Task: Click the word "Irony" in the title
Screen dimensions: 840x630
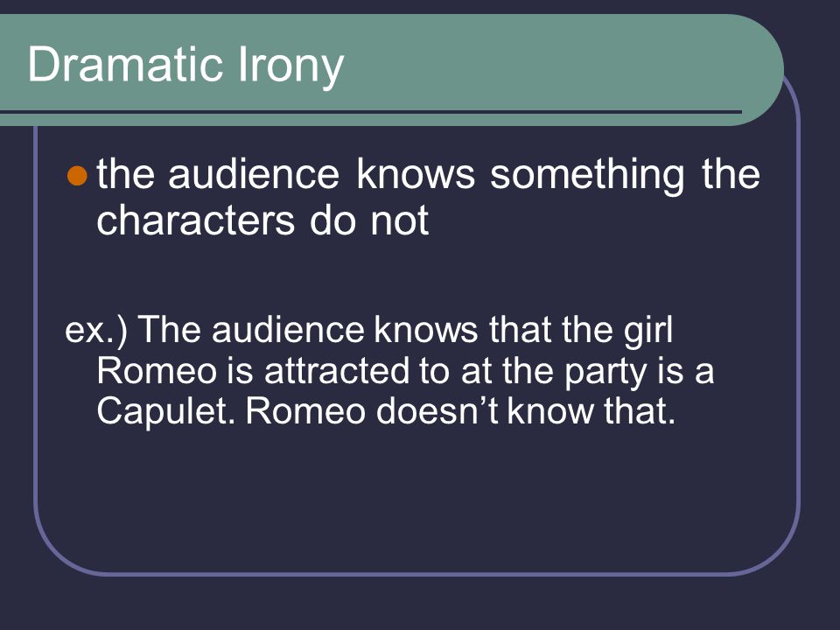Action: [x=290, y=66]
